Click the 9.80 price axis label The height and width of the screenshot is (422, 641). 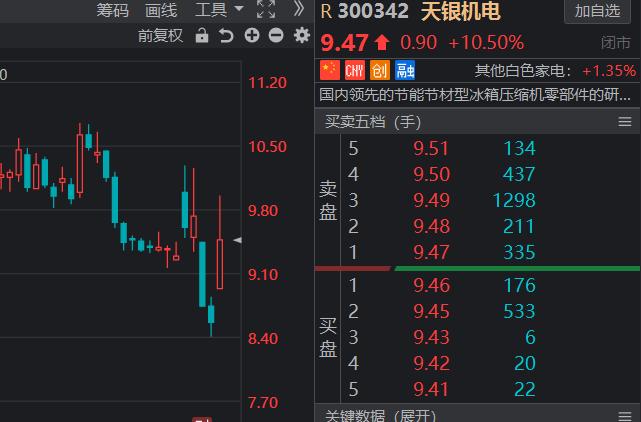263,211
